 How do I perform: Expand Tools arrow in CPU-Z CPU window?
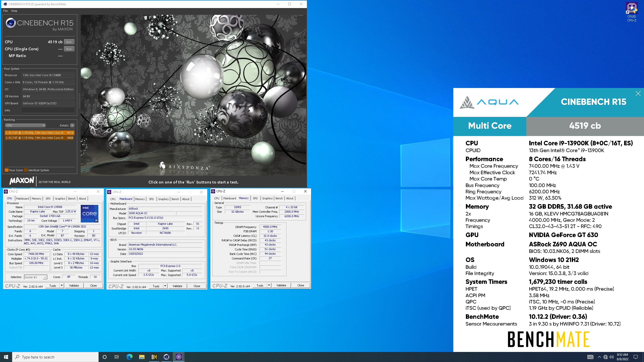[x=62, y=286]
